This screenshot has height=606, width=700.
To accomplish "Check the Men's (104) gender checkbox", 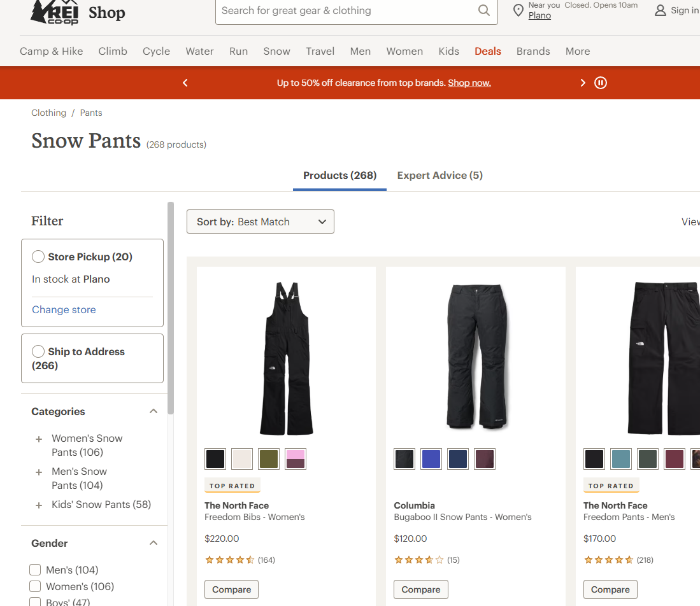I will click(x=35, y=570).
